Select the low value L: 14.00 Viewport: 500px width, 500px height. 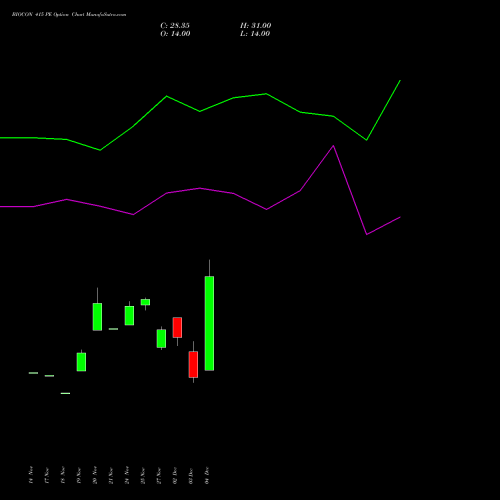(255, 34)
